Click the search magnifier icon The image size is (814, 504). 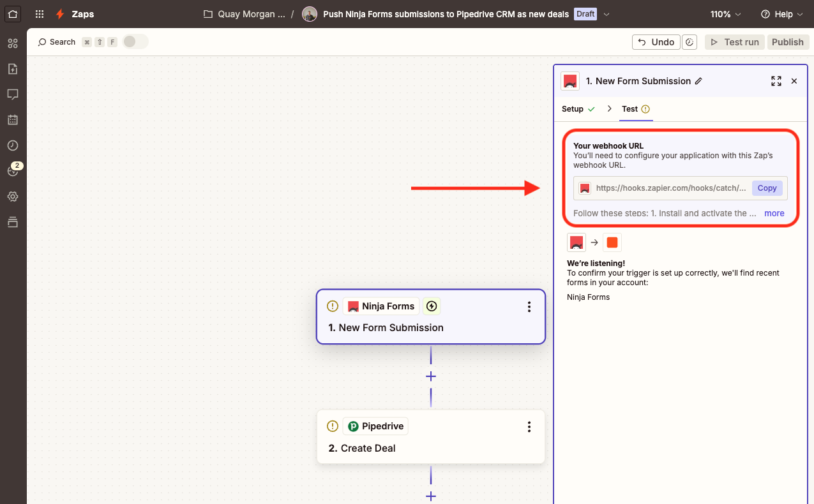click(x=42, y=42)
